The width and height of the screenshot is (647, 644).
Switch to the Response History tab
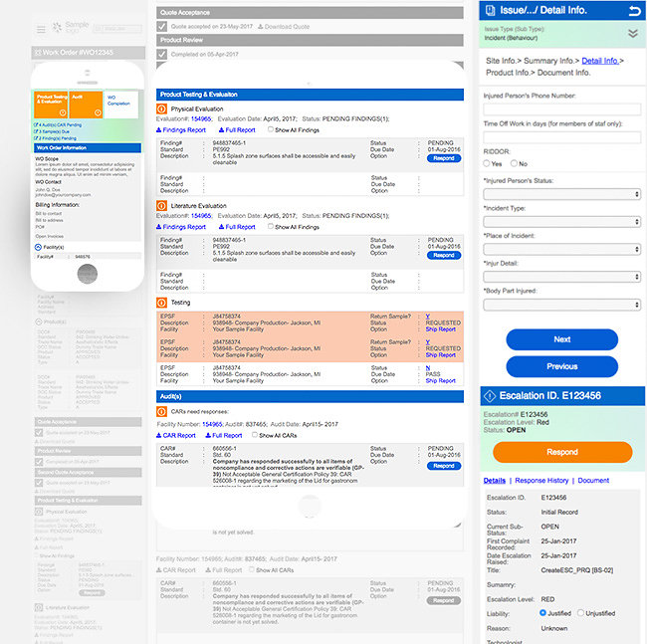coord(541,480)
